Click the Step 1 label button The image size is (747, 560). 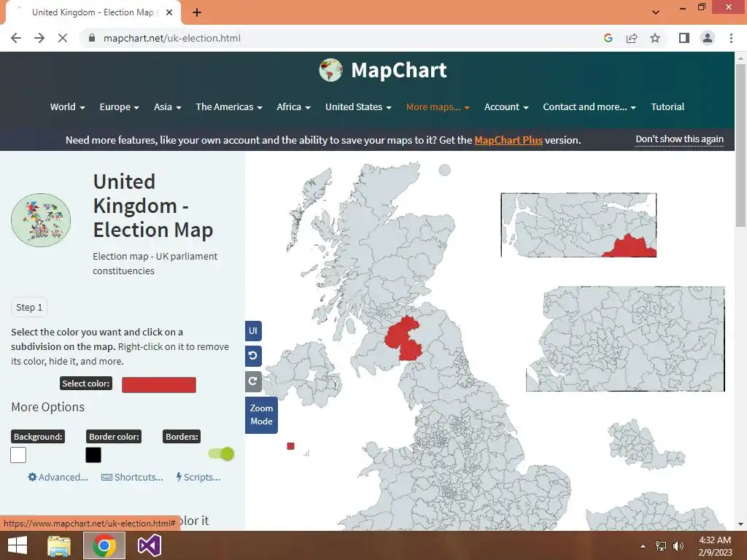[x=29, y=308]
